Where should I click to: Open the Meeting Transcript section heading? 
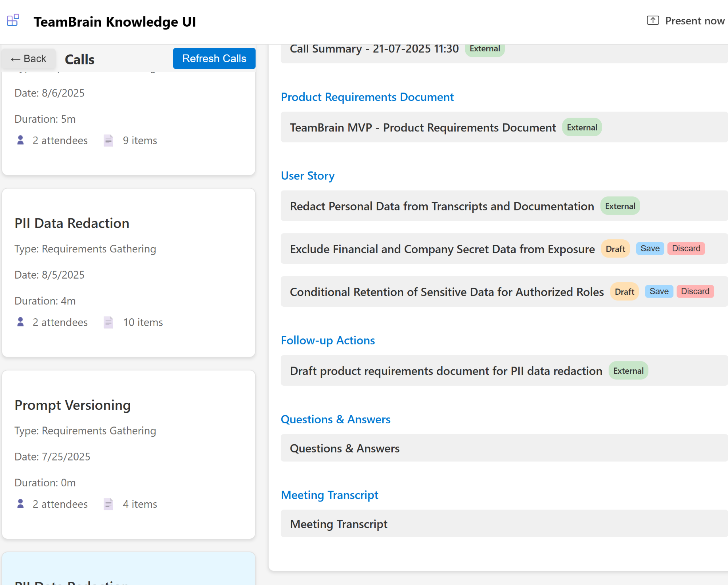coord(329,495)
